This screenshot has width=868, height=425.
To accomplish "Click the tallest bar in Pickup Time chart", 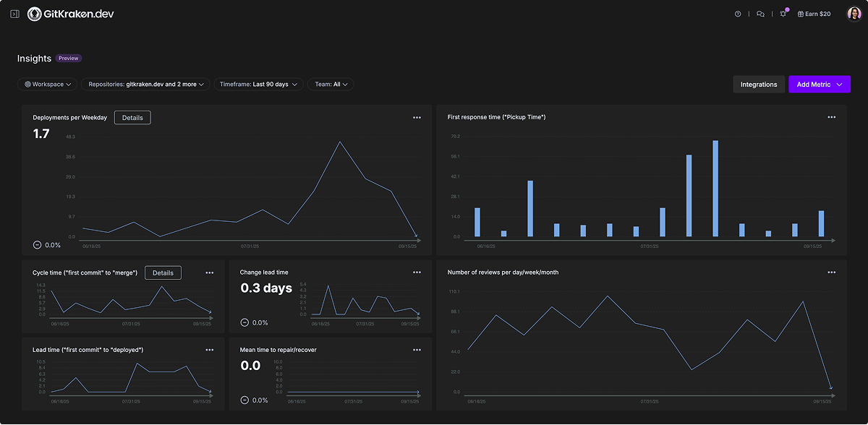I will click(715, 188).
